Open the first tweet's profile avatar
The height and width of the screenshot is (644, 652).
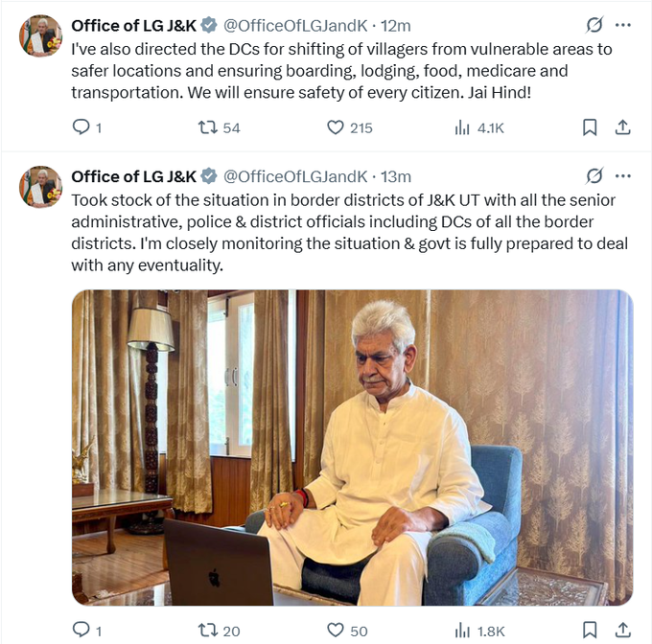tap(40, 36)
